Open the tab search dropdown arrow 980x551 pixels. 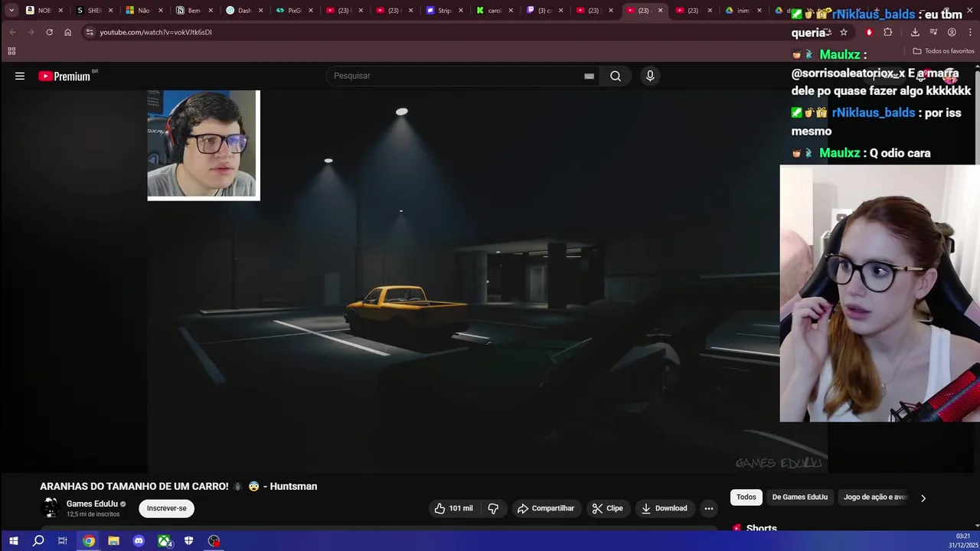(11, 11)
